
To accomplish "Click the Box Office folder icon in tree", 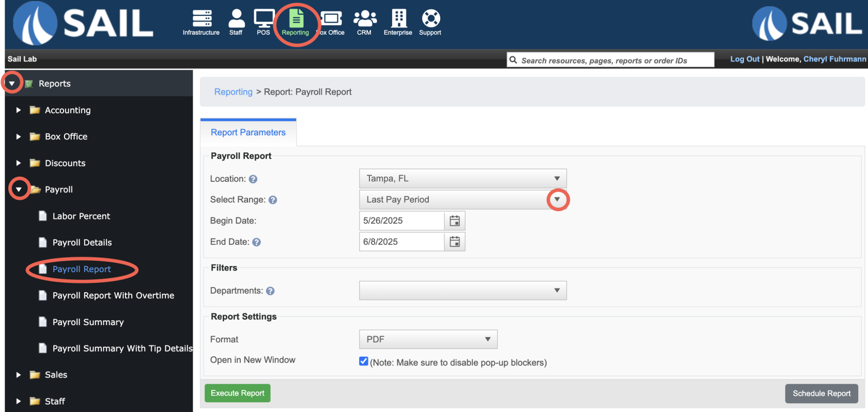I will (x=35, y=136).
